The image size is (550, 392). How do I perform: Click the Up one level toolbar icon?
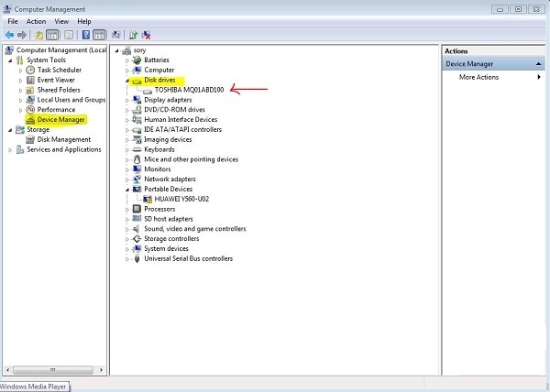[39, 35]
